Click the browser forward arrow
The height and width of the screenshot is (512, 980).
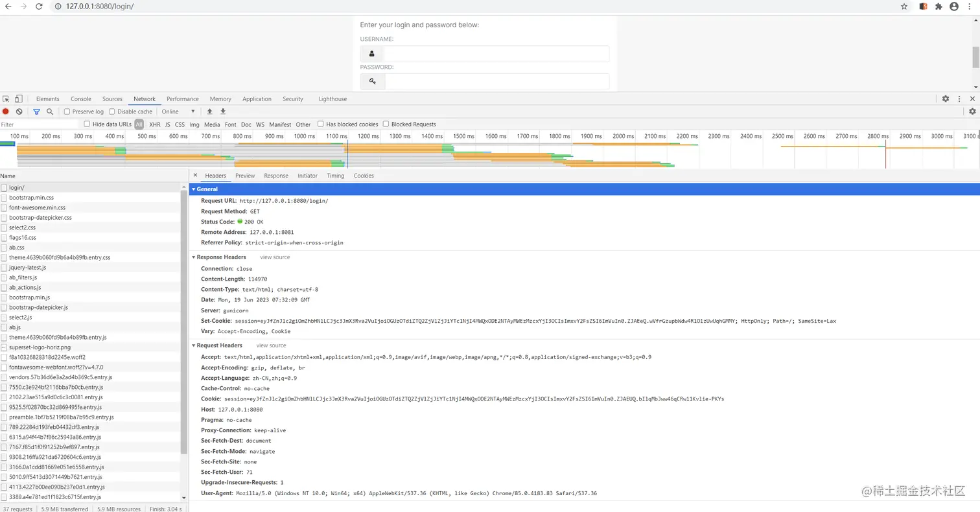[23, 6]
